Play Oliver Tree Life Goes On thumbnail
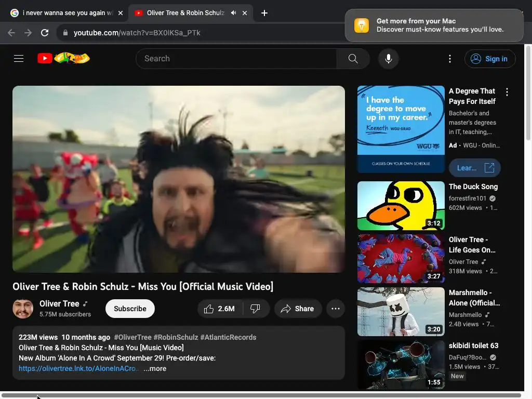 pyautogui.click(x=401, y=259)
